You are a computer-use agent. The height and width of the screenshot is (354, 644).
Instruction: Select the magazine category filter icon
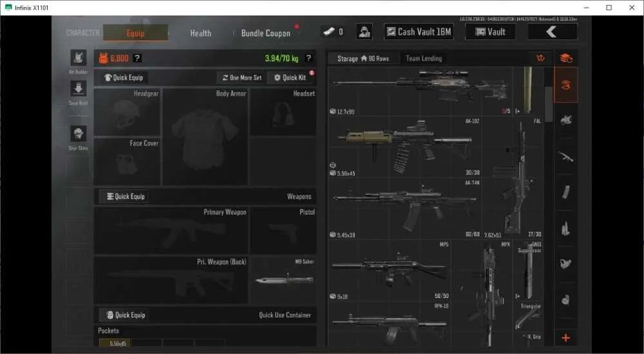pos(565,192)
